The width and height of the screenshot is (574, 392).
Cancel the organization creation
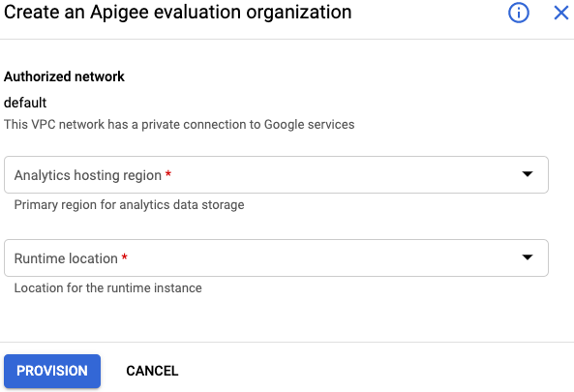[152, 371]
